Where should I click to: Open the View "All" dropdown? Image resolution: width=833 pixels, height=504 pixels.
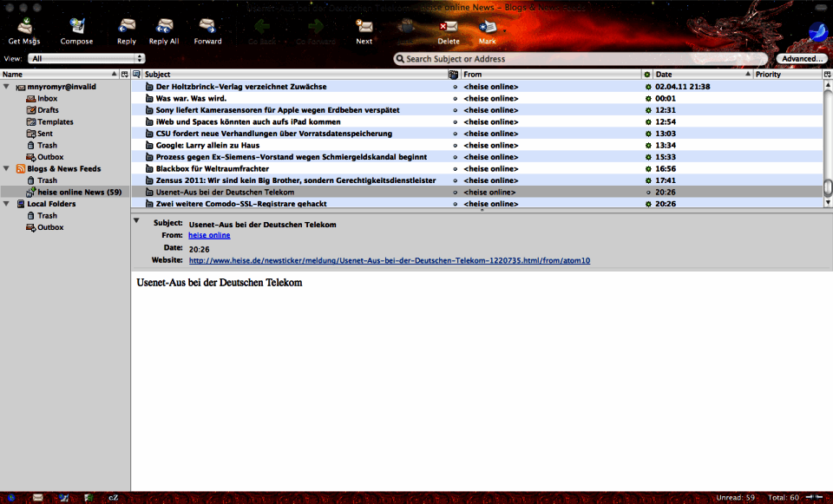coord(87,58)
